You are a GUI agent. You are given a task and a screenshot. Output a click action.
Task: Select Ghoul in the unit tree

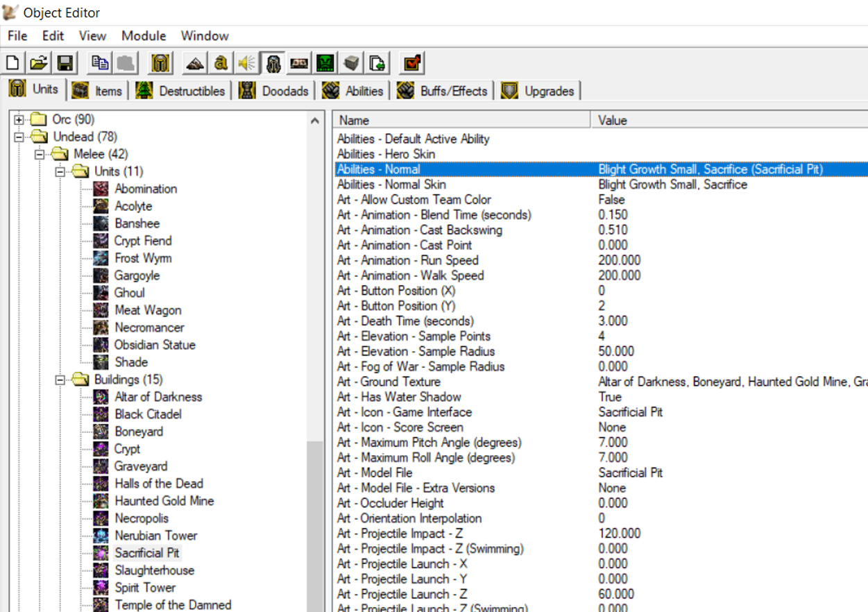click(x=130, y=293)
